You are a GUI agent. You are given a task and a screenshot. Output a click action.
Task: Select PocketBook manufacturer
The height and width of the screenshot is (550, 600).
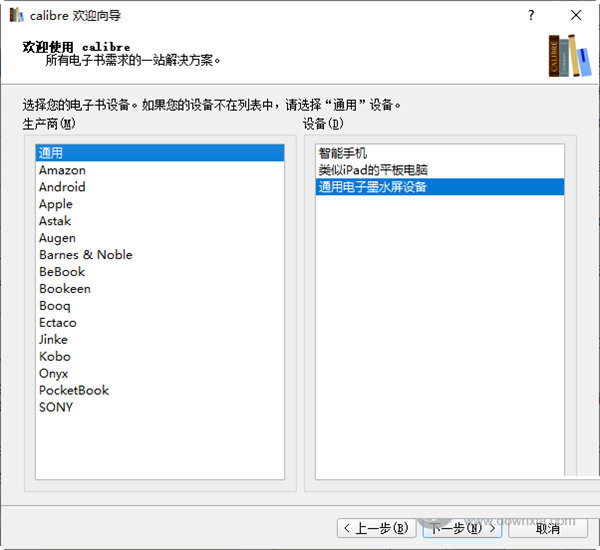tap(74, 390)
